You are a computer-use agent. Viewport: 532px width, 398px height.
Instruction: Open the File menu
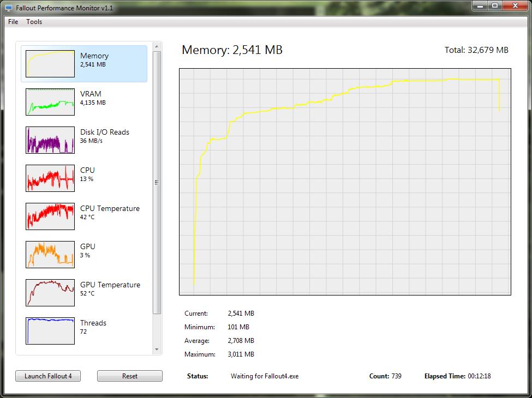click(x=13, y=21)
